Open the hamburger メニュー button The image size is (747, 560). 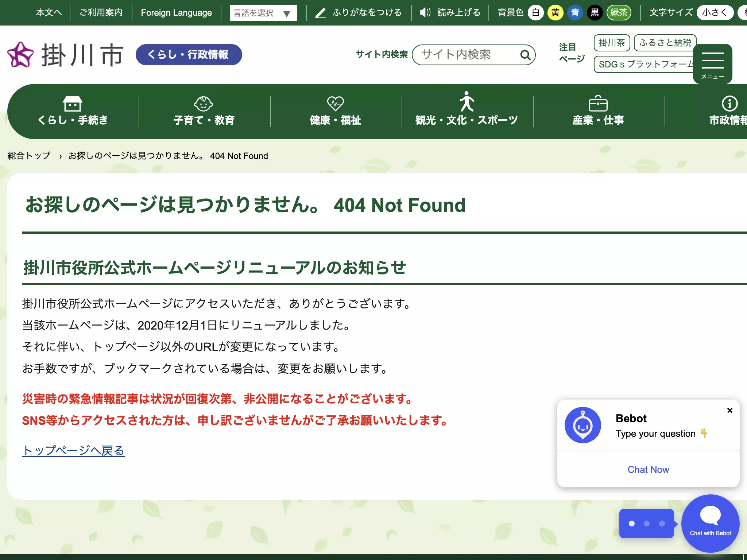[712, 63]
